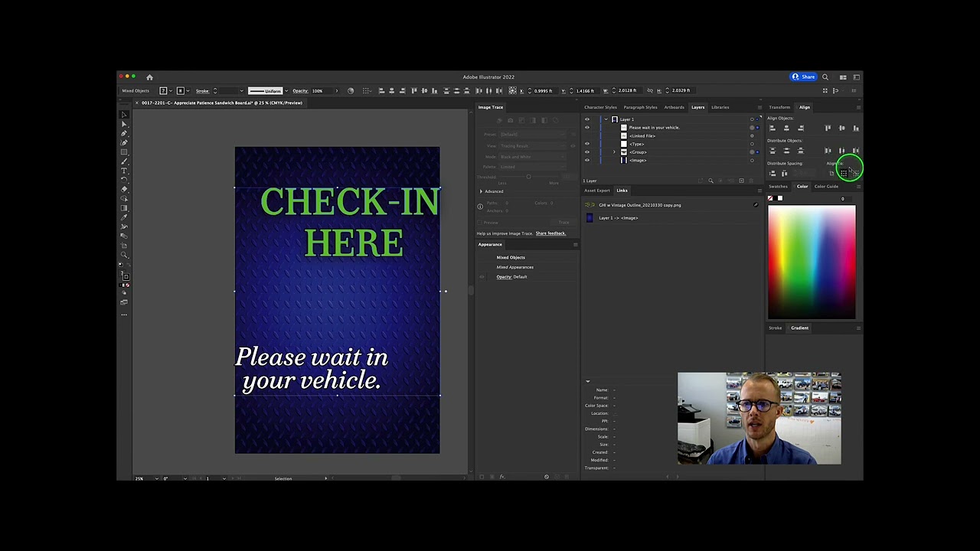980x551 pixels.
Task: Toggle visibility of the <Group> layer
Action: pos(587,152)
